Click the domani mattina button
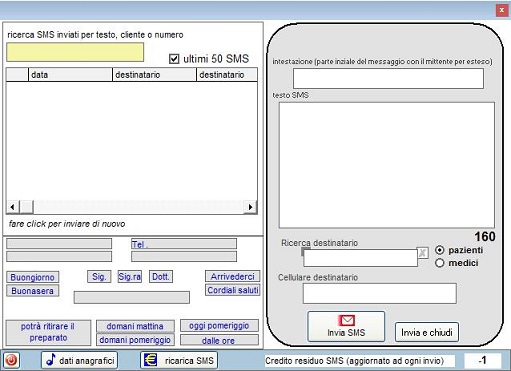Image resolution: width=511 pixels, height=371 pixels. [x=135, y=326]
